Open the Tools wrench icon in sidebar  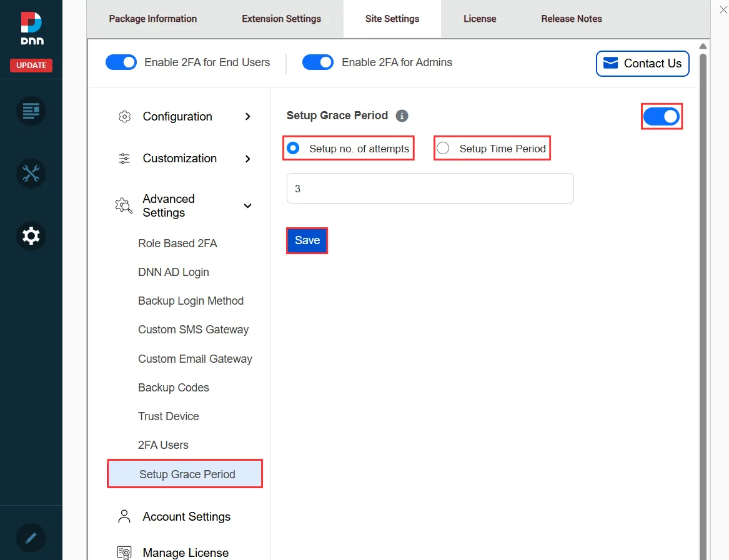click(31, 173)
